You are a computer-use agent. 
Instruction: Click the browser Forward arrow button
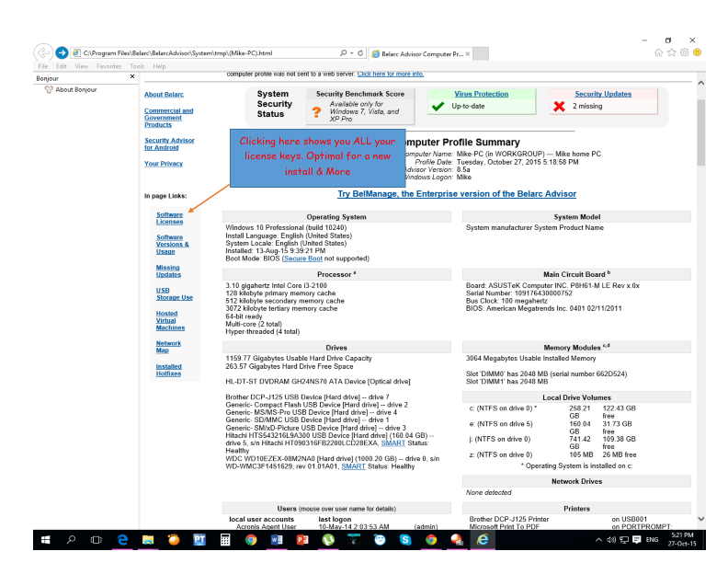coord(63,53)
